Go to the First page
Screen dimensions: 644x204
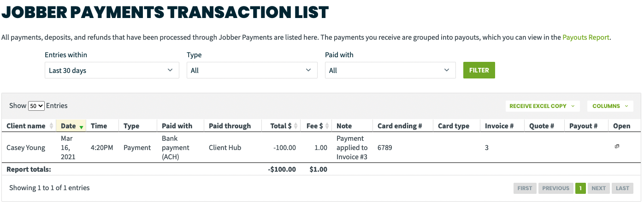coord(525,188)
